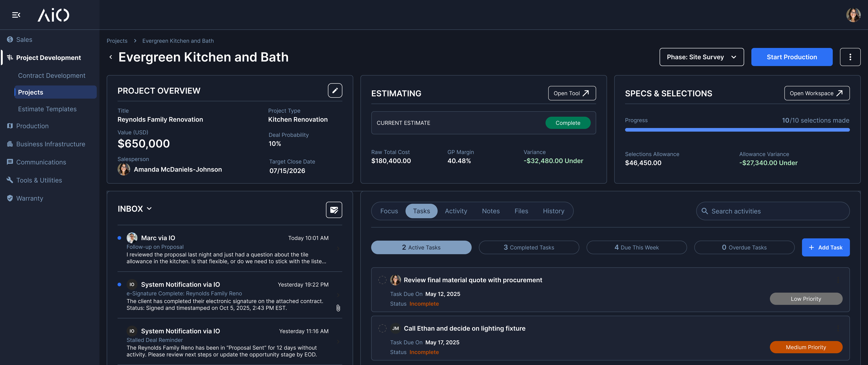Open attachment paperclip on e-Signature message

338,308
